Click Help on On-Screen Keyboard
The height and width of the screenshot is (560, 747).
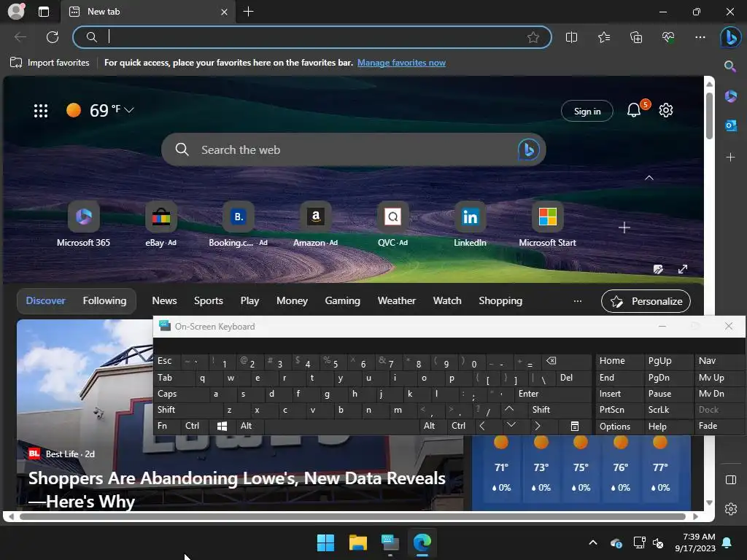tap(668, 426)
